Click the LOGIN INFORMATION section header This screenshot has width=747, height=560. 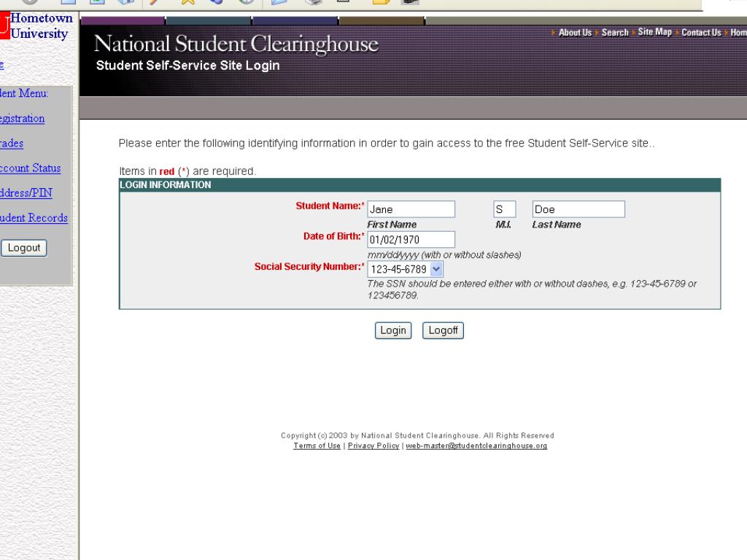pos(166,184)
